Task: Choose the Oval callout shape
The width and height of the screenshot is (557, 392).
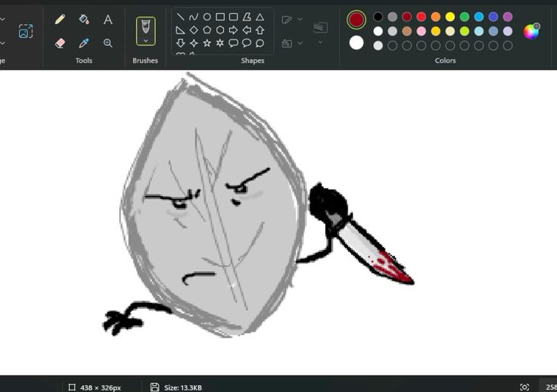Action: (x=247, y=43)
